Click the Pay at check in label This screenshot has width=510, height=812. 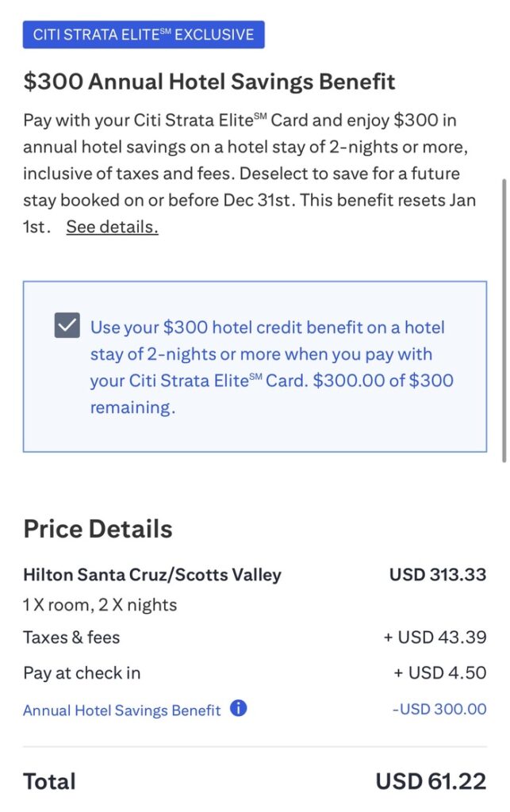(82, 673)
